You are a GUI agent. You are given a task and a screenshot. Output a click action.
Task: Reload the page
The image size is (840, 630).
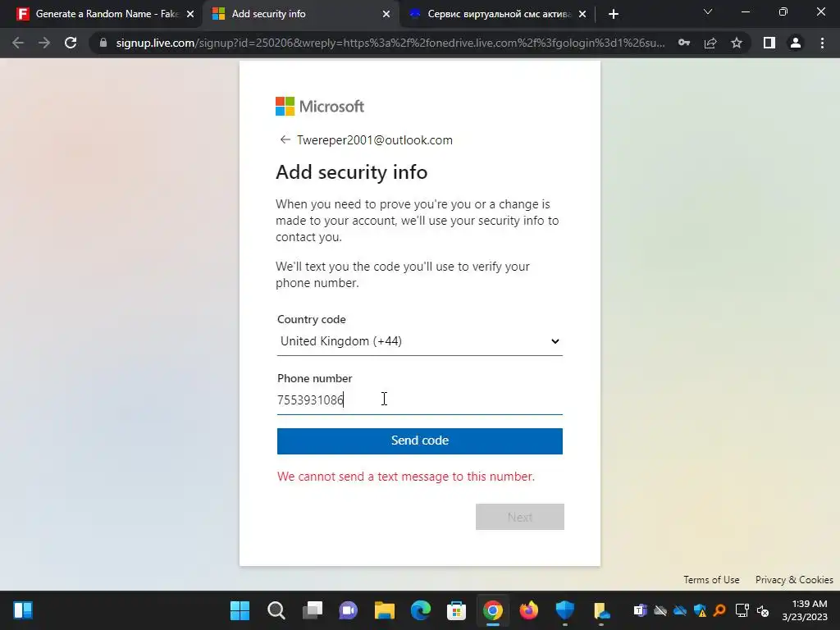tap(71, 43)
